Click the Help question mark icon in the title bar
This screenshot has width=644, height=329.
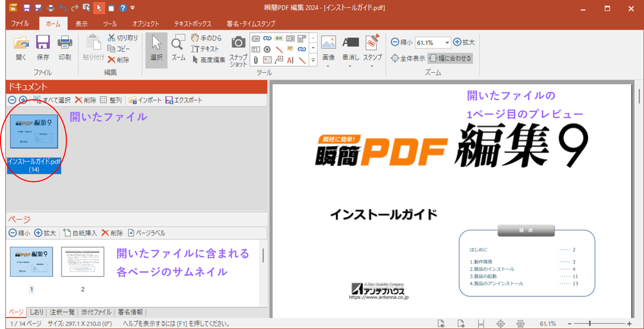click(x=123, y=8)
